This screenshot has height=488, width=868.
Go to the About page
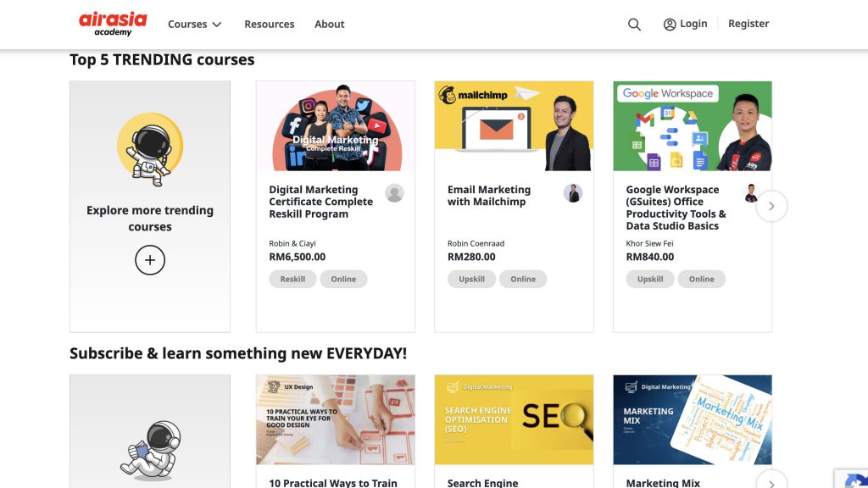click(330, 25)
